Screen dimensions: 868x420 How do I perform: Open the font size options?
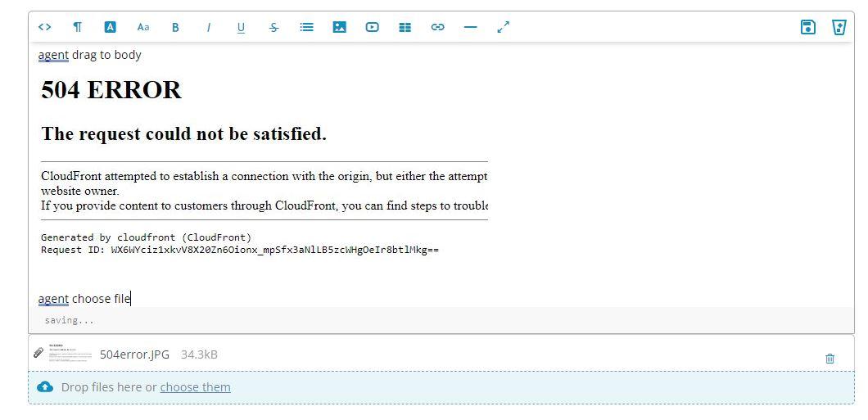143,27
